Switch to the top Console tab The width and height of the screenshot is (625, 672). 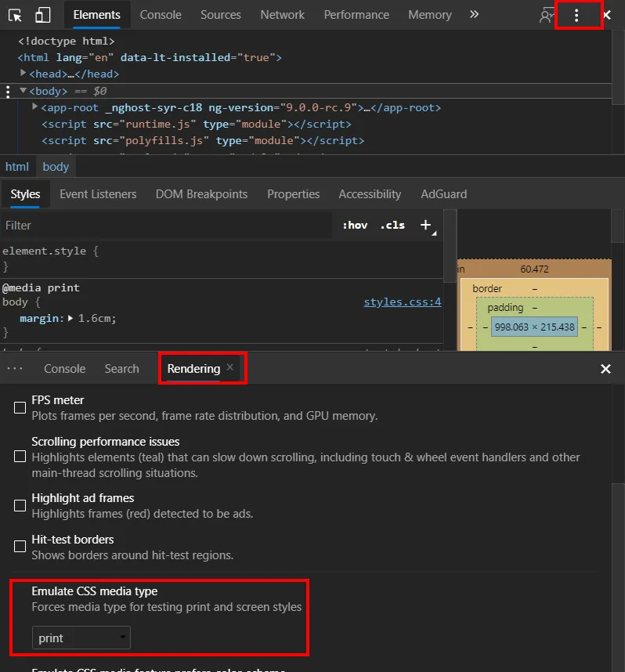161,15
